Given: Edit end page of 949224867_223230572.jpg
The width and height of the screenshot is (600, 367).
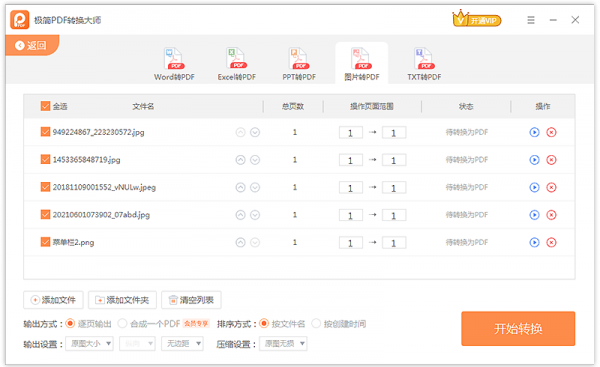Looking at the screenshot, I should coord(394,133).
